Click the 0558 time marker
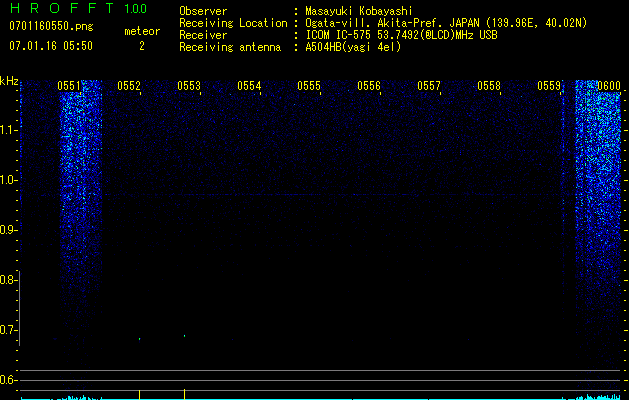The width and height of the screenshot is (629, 400). coord(489,86)
